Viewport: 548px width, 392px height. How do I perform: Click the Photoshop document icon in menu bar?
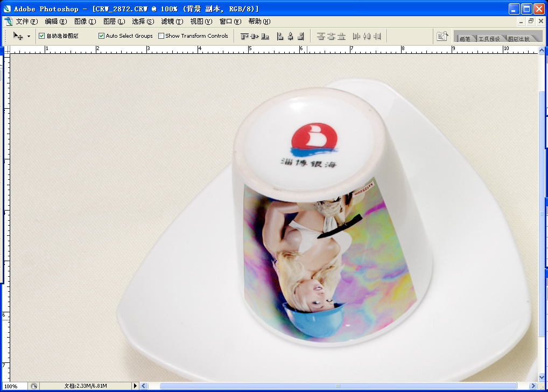pos(9,22)
